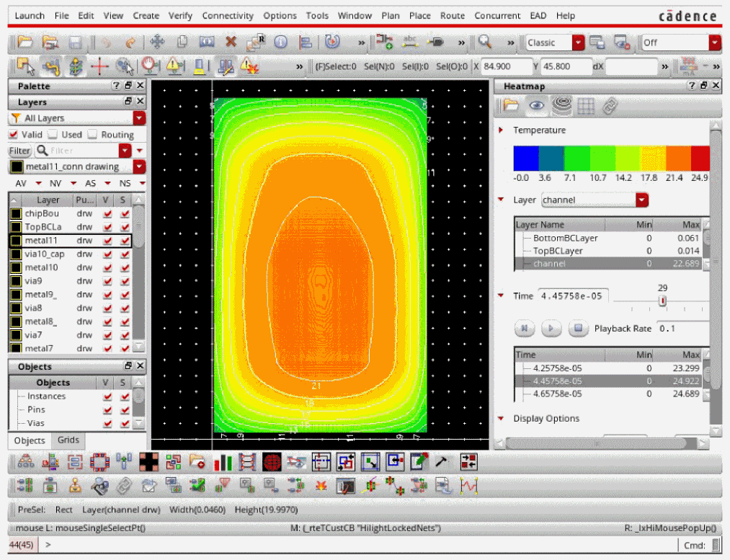
Task: Click the heatmap eye visibility icon
Action: (x=536, y=106)
